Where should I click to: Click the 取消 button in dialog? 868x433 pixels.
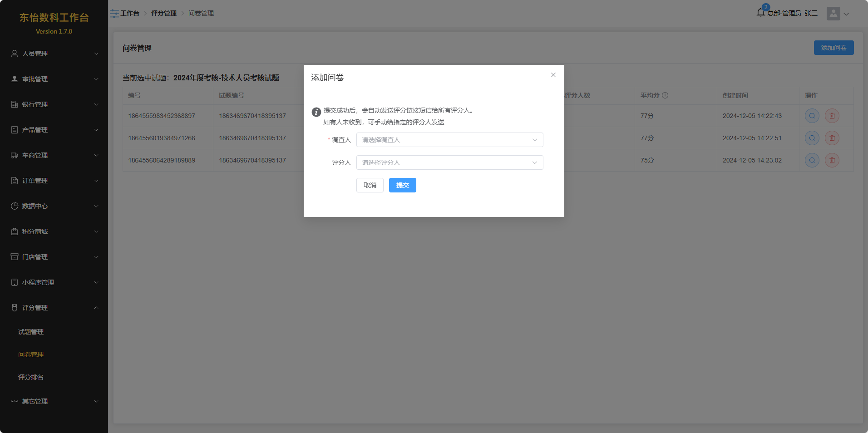click(x=370, y=185)
